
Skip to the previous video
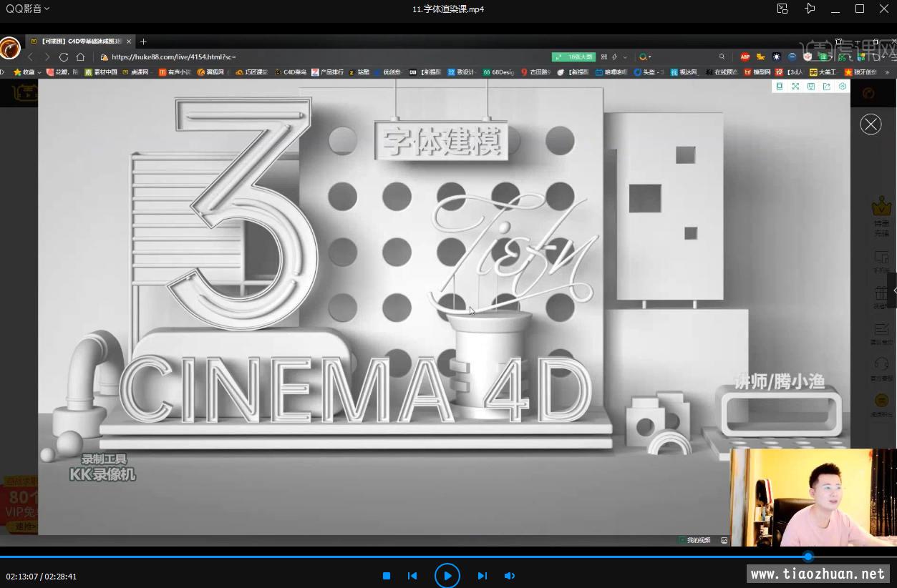click(x=412, y=576)
